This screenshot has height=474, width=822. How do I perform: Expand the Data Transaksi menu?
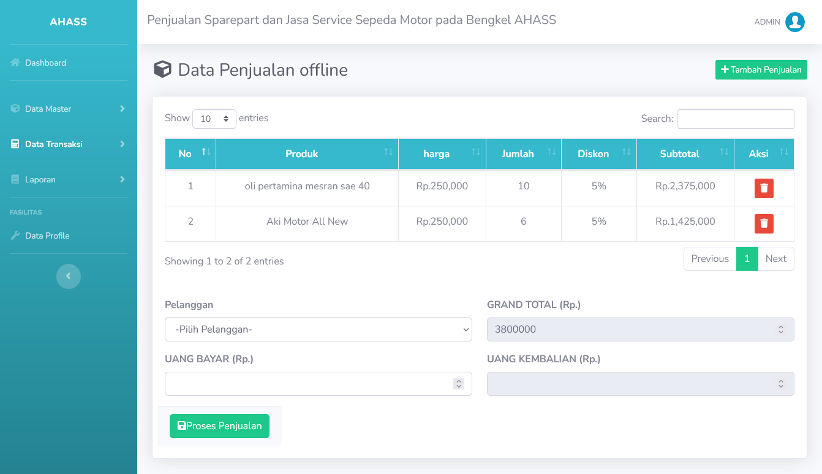[x=68, y=144]
